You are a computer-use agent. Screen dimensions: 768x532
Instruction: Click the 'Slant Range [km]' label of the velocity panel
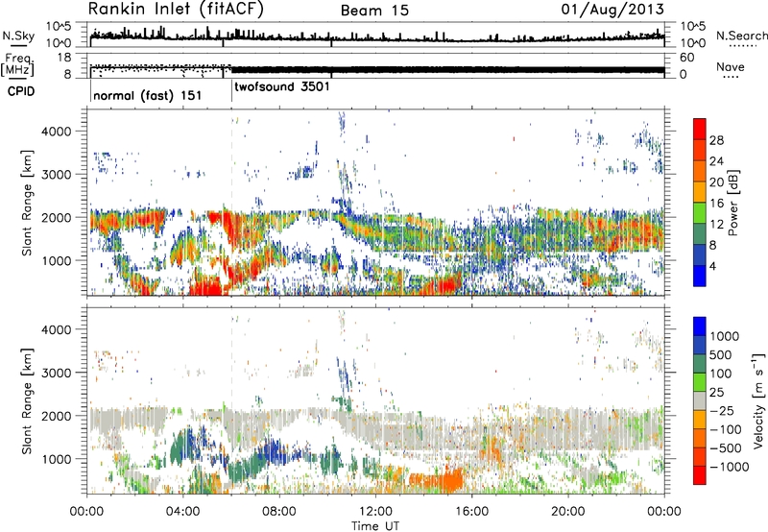(27, 400)
